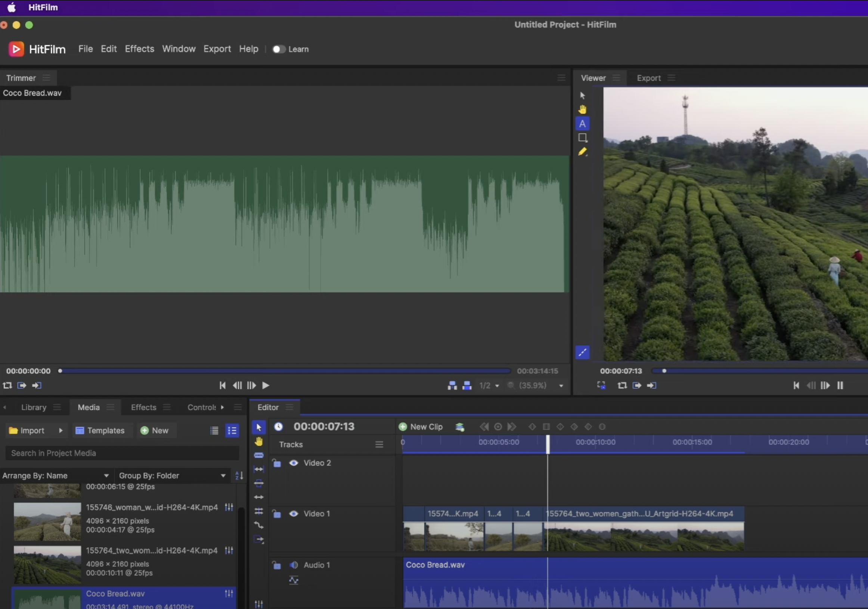This screenshot has width=868, height=609.
Task: Click the Trimmer playback scrub bar
Action: tap(283, 371)
